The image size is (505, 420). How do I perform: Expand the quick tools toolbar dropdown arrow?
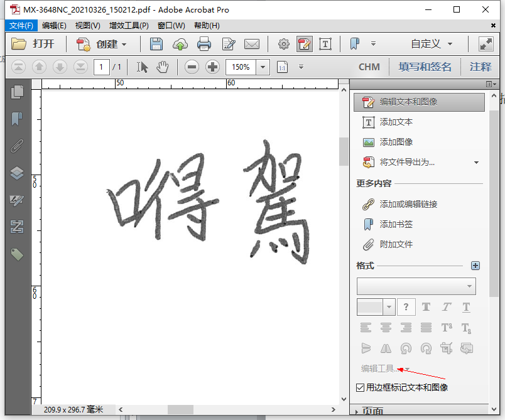(x=373, y=43)
